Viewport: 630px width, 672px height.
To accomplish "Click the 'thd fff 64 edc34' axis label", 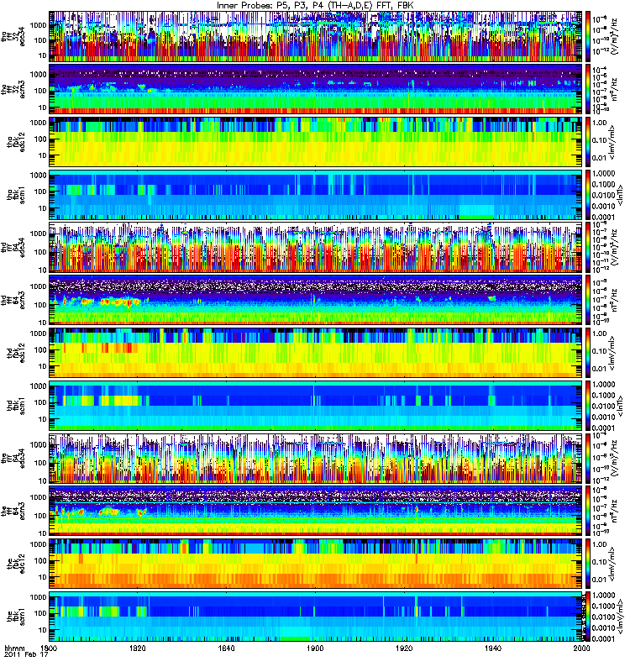I will click(x=13, y=248).
